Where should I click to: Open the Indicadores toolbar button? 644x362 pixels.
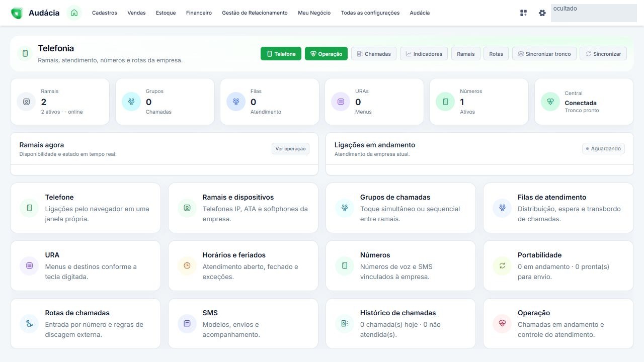(x=424, y=54)
